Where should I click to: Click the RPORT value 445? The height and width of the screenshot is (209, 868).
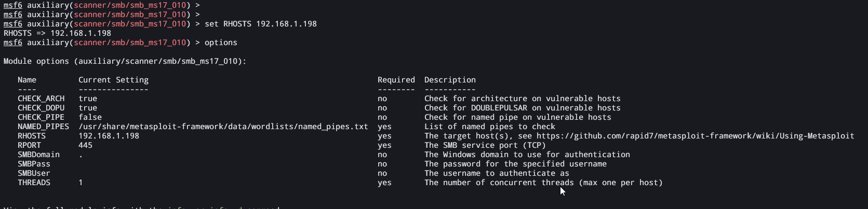86,145
